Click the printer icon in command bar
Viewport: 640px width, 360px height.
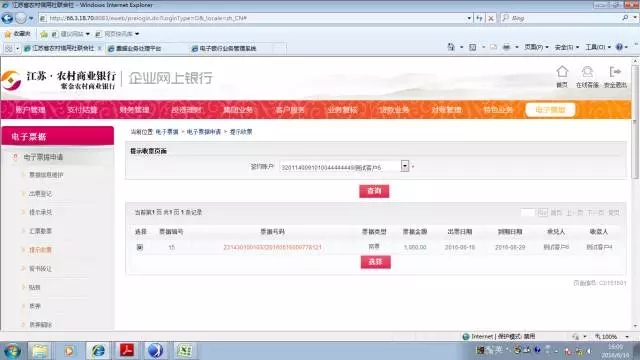[x=507, y=47]
